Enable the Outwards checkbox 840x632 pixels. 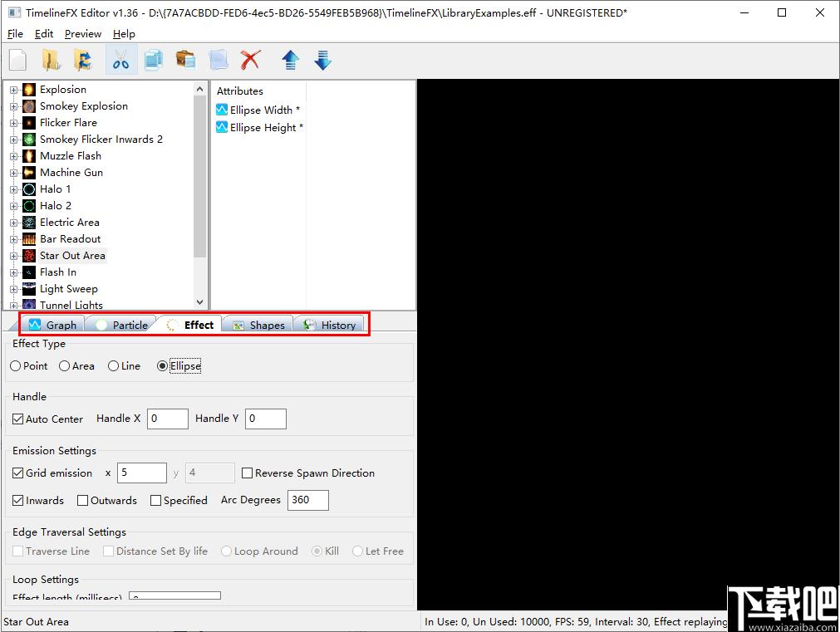coord(82,500)
